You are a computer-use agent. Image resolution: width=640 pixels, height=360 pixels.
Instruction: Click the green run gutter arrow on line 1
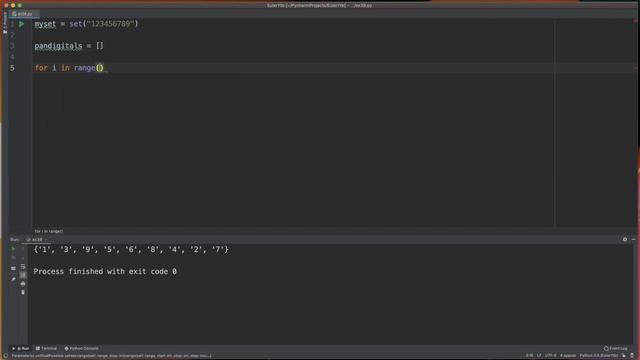point(22,24)
